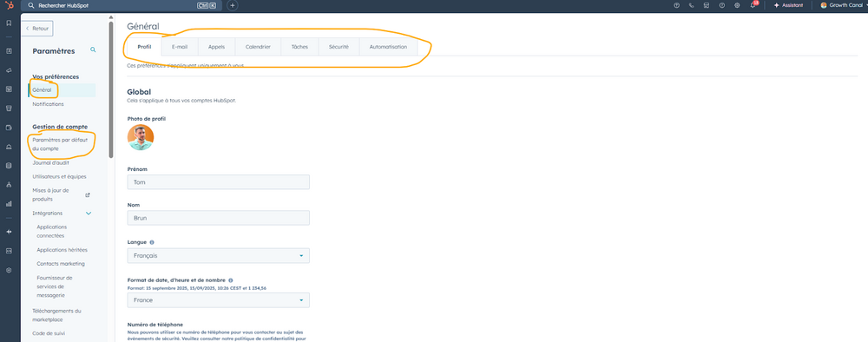Viewport: 868px width, 342px height.
Task: Open the Langue dropdown showing Français
Action: 218,256
